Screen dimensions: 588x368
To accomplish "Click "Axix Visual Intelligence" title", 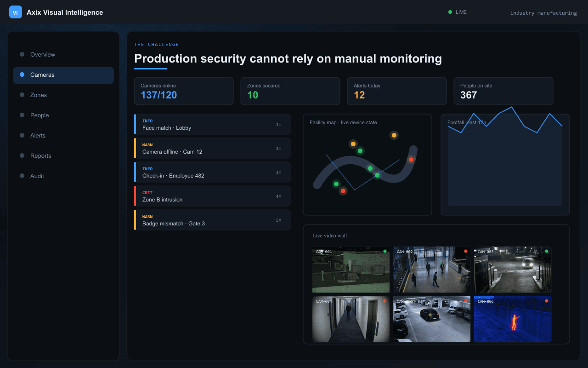I will click(x=65, y=12).
